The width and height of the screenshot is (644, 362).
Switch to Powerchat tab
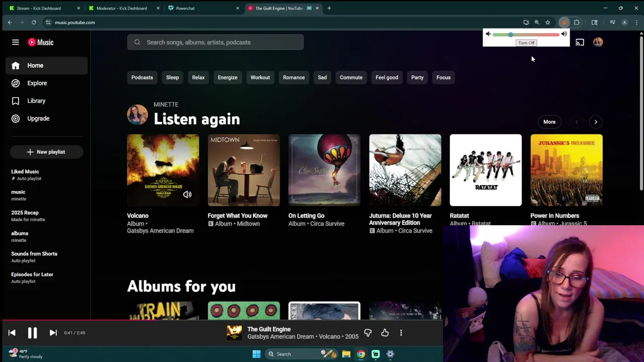tap(203, 8)
